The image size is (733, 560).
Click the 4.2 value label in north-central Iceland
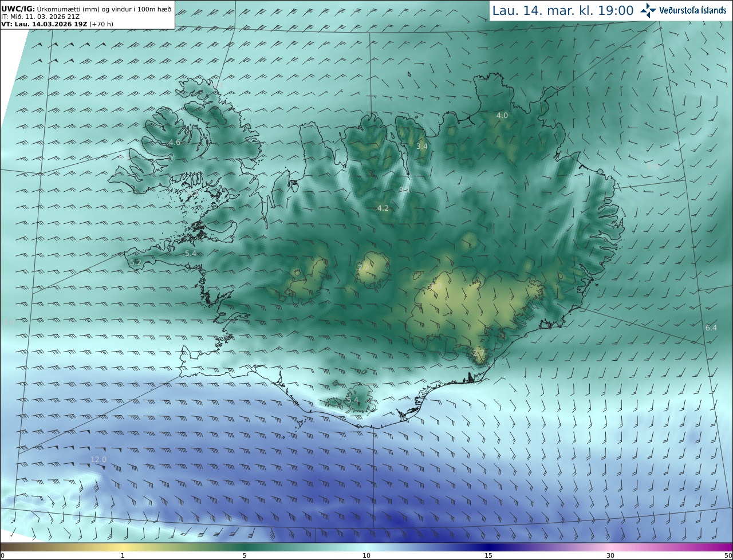coord(383,208)
